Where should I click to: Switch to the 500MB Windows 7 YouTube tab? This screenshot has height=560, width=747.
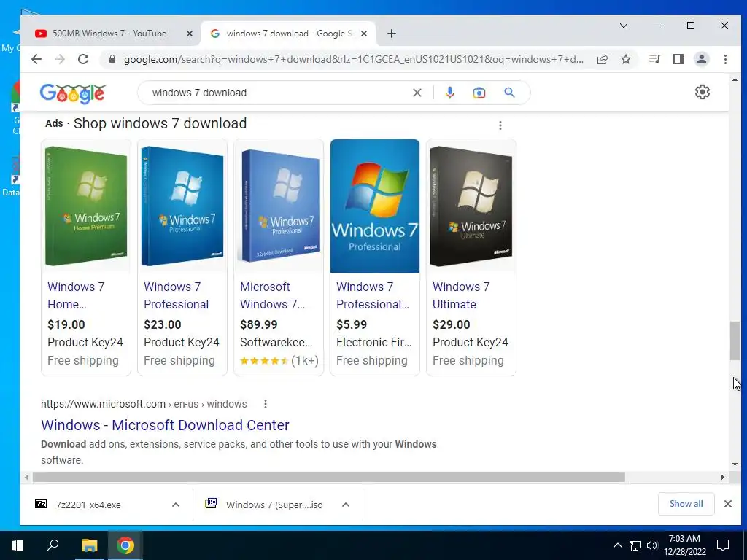coord(109,34)
